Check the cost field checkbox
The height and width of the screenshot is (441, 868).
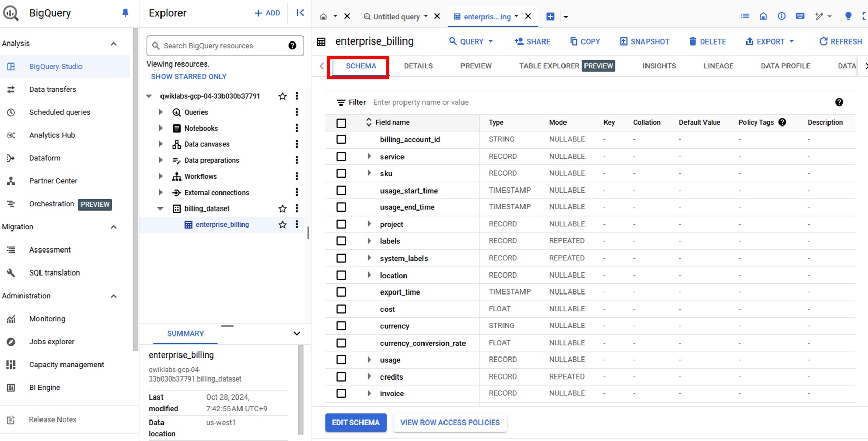point(341,309)
